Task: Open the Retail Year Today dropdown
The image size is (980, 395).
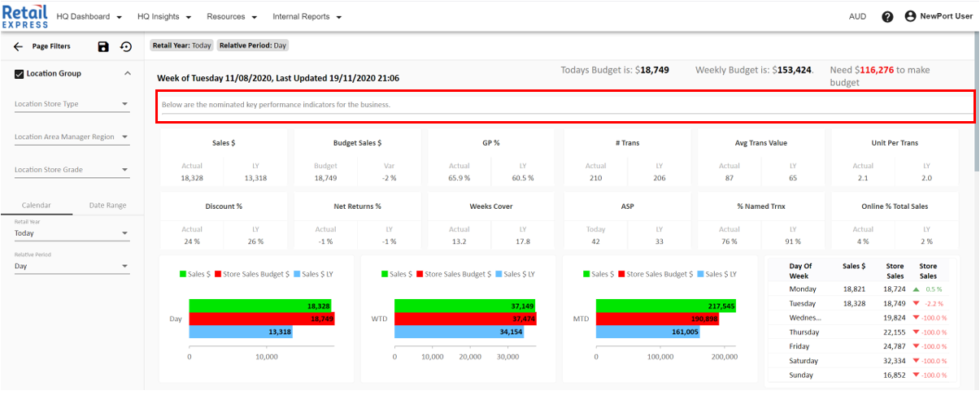Action: 72,233
